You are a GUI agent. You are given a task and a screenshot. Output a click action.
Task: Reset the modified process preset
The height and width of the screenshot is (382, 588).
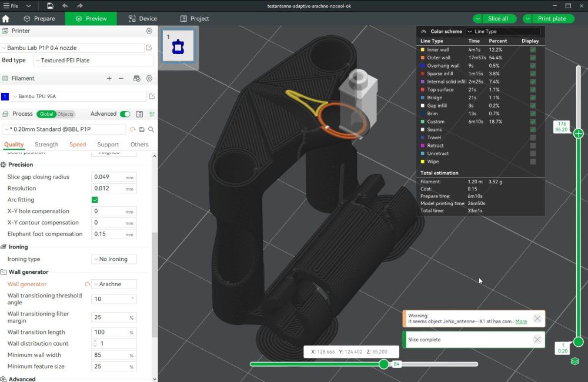coord(133,129)
